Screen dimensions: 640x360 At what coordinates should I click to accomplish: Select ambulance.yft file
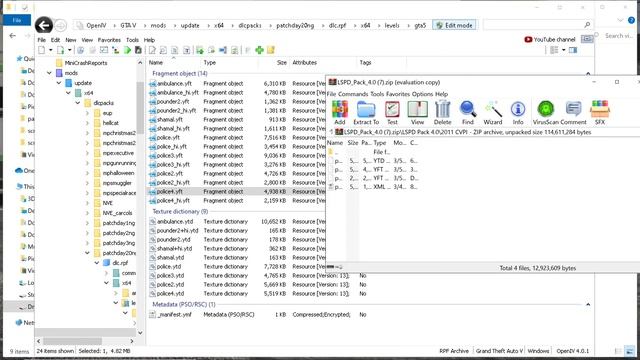pos(170,83)
